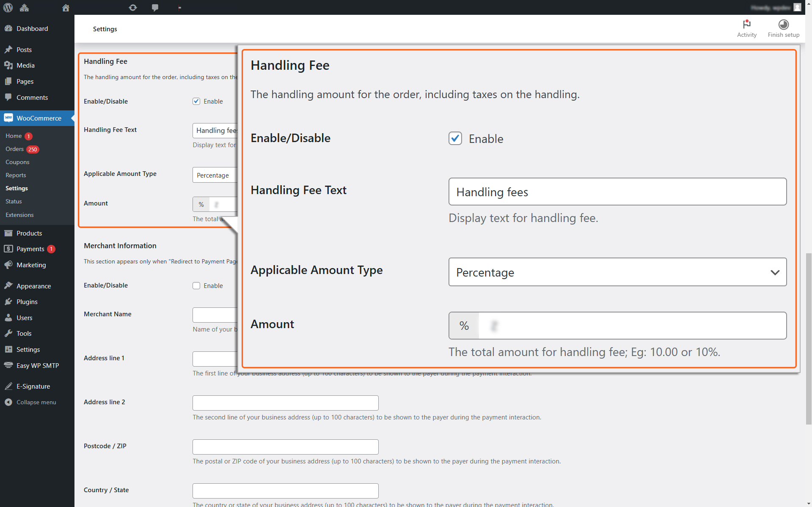Click the Finish setup label
The image size is (812, 507).
[x=784, y=35]
